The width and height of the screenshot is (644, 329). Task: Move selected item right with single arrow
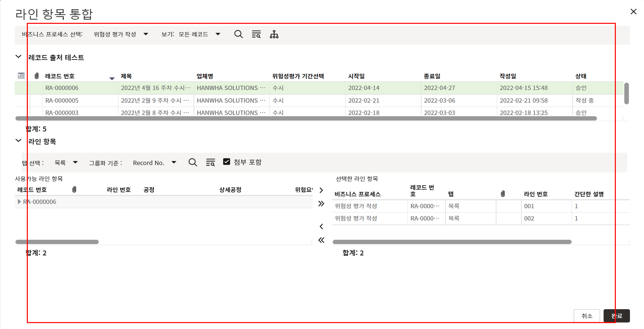point(321,190)
